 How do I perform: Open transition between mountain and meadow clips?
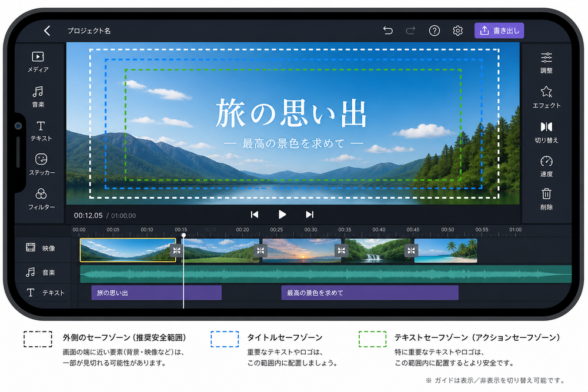click(176, 250)
